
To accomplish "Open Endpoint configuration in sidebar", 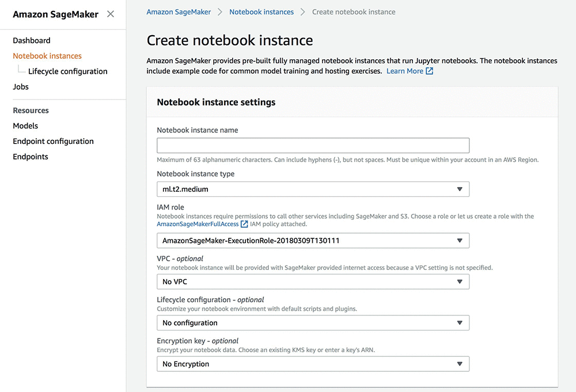I will click(53, 141).
